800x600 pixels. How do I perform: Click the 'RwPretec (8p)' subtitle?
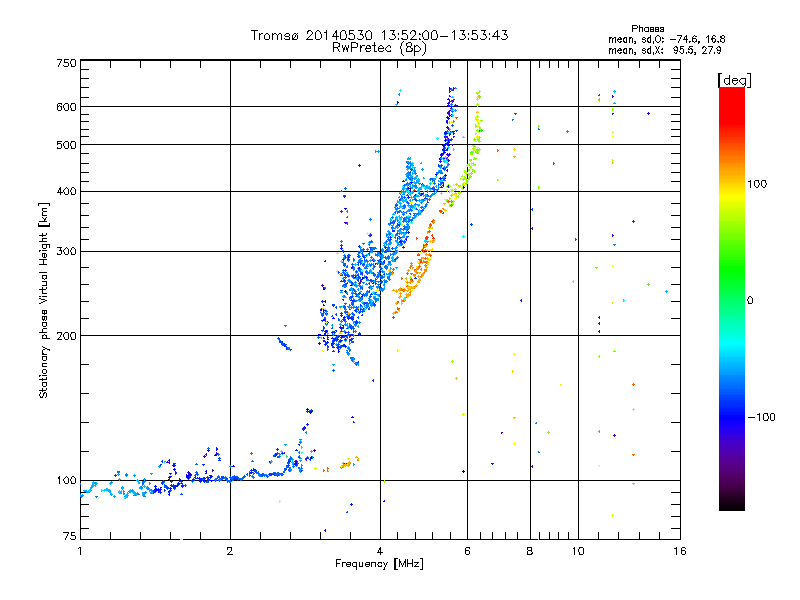[x=379, y=48]
